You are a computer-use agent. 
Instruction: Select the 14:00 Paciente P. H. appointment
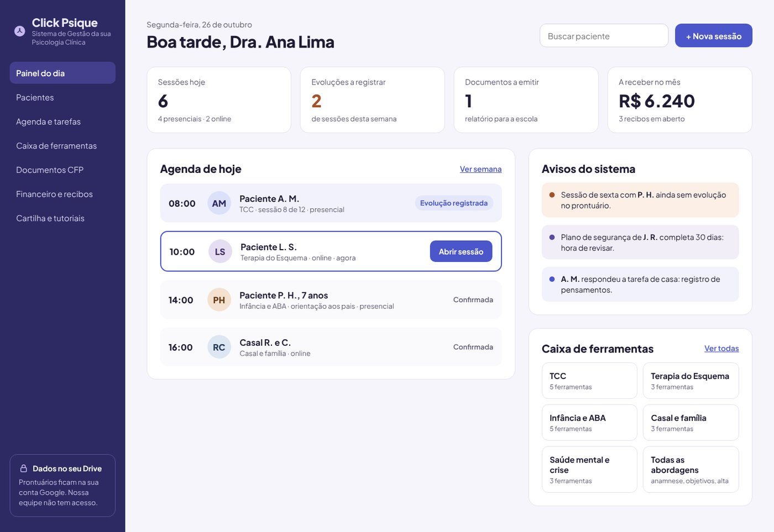pyautogui.click(x=331, y=300)
